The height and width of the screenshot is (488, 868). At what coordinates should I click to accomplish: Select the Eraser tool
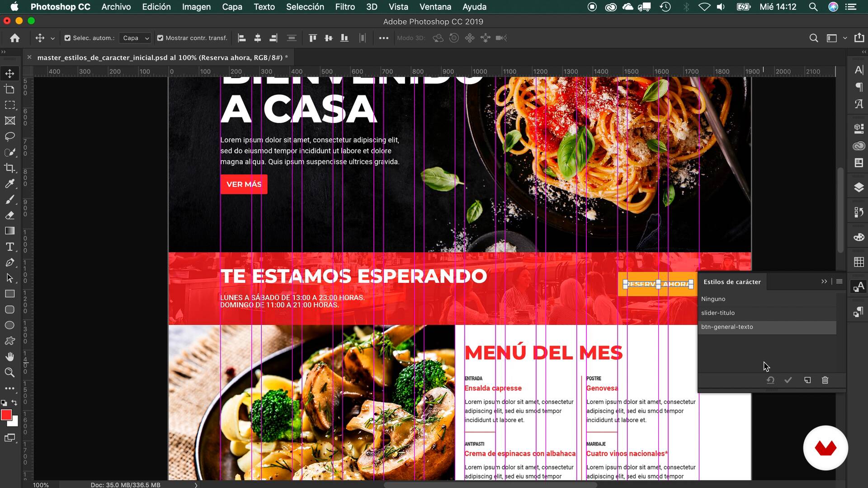9,215
